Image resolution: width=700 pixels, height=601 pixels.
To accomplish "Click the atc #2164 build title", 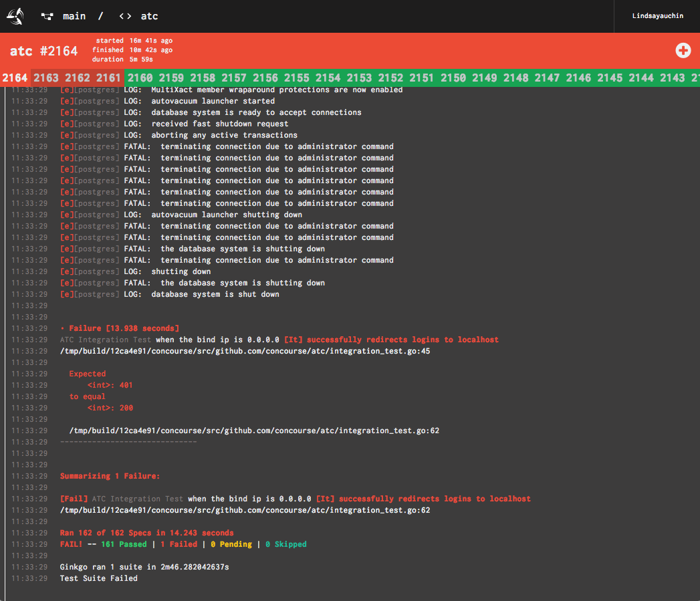I will click(43, 51).
